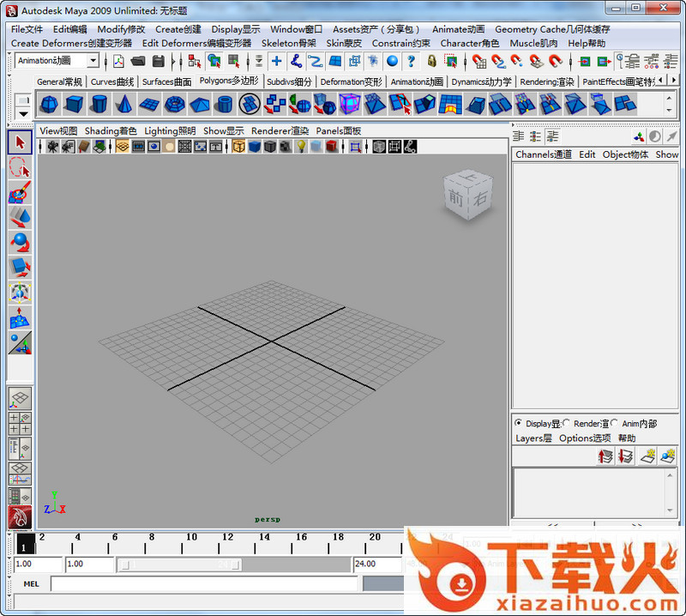Activate the Lasso select tool

coord(21,166)
